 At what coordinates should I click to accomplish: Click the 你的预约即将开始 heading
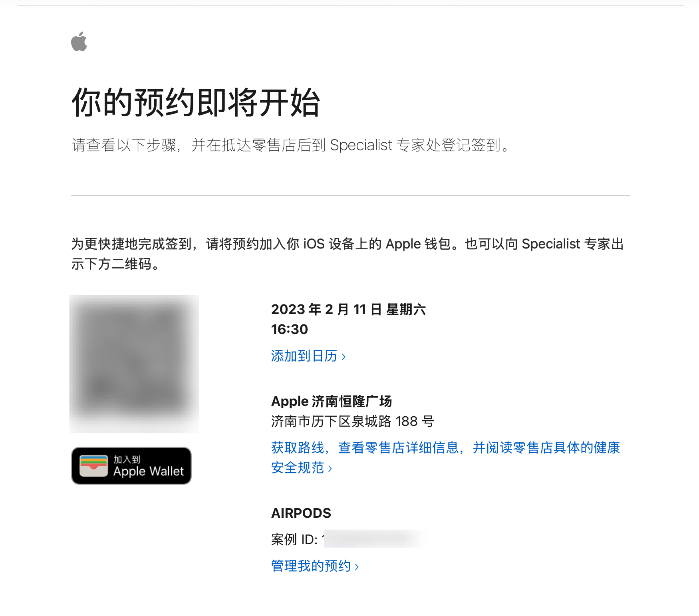pyautogui.click(x=196, y=103)
